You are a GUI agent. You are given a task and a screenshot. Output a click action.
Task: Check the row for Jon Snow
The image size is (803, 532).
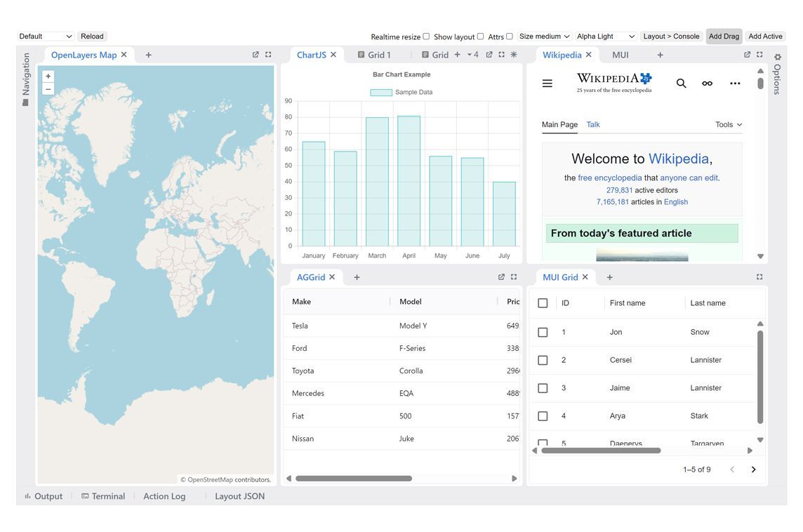543,332
